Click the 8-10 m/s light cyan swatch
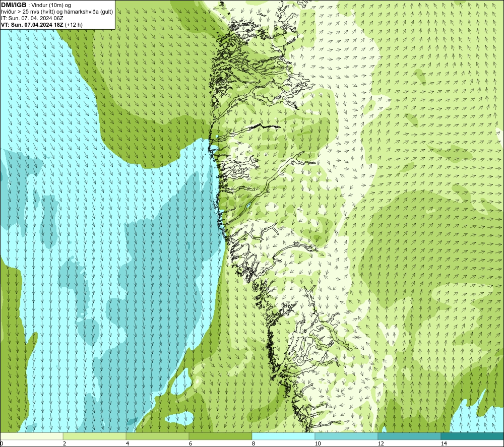 click(x=283, y=436)
